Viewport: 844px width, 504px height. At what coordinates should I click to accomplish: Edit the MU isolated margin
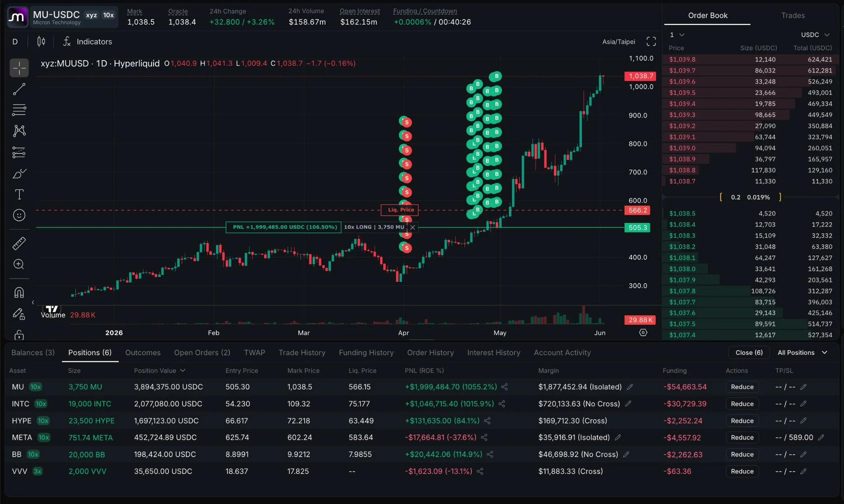pyautogui.click(x=630, y=387)
